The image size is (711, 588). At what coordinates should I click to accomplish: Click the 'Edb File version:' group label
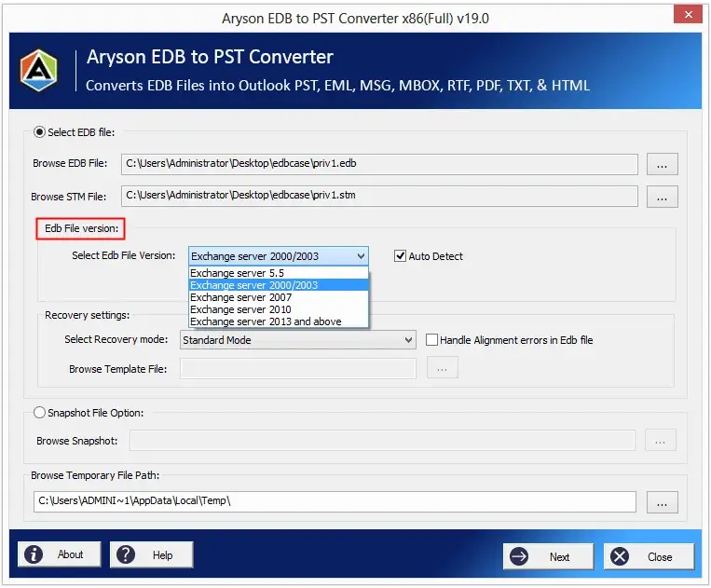tap(82, 228)
